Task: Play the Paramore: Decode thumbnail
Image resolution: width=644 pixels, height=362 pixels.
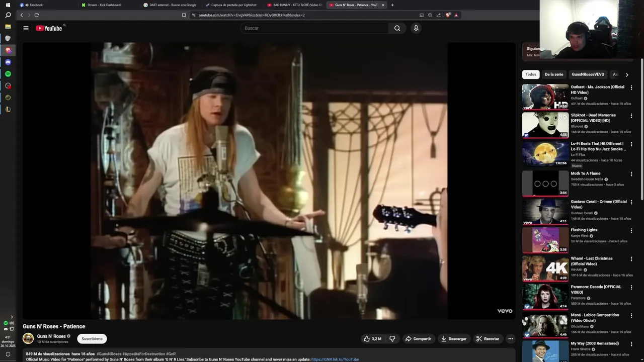Action: (x=545, y=297)
